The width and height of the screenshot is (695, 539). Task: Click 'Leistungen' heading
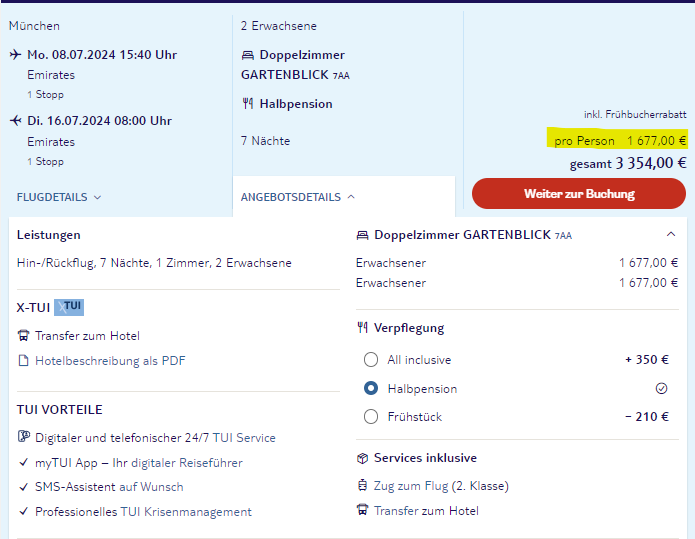click(49, 234)
